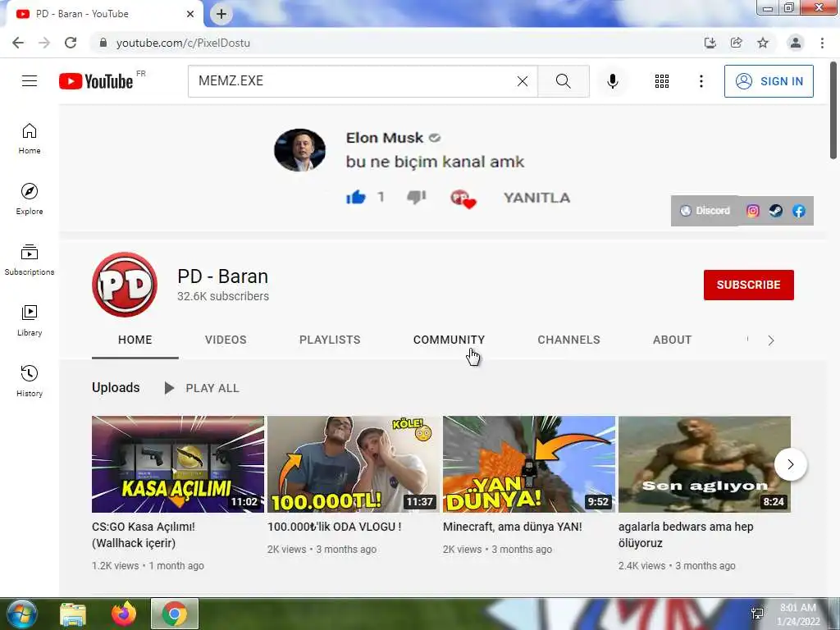
Task: Close the PD - Baran browser tab
Action: (x=190, y=14)
